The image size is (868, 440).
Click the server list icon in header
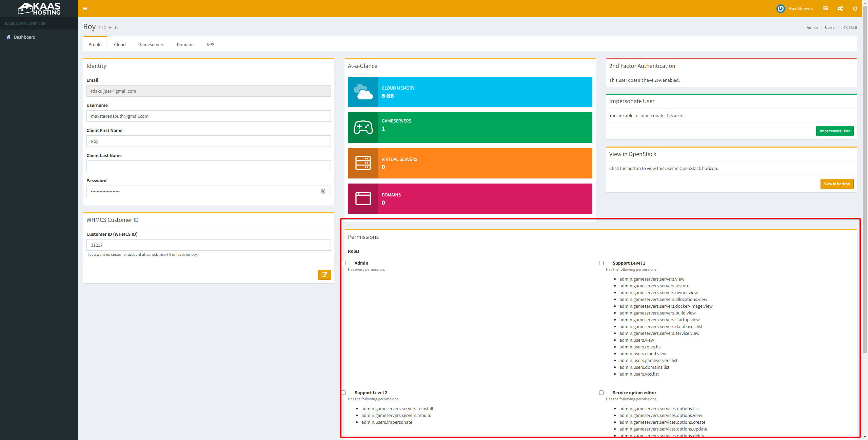(825, 8)
